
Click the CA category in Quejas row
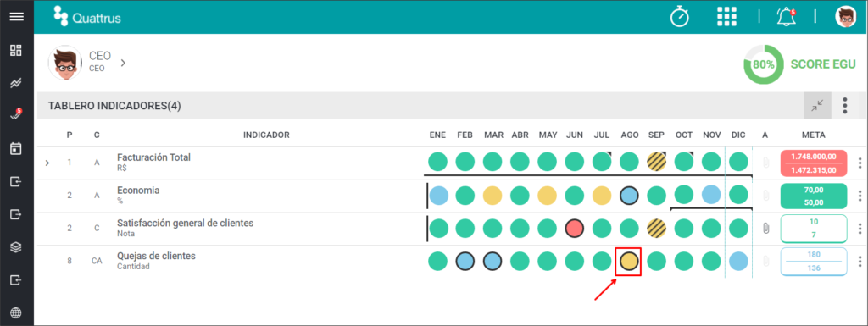(97, 261)
